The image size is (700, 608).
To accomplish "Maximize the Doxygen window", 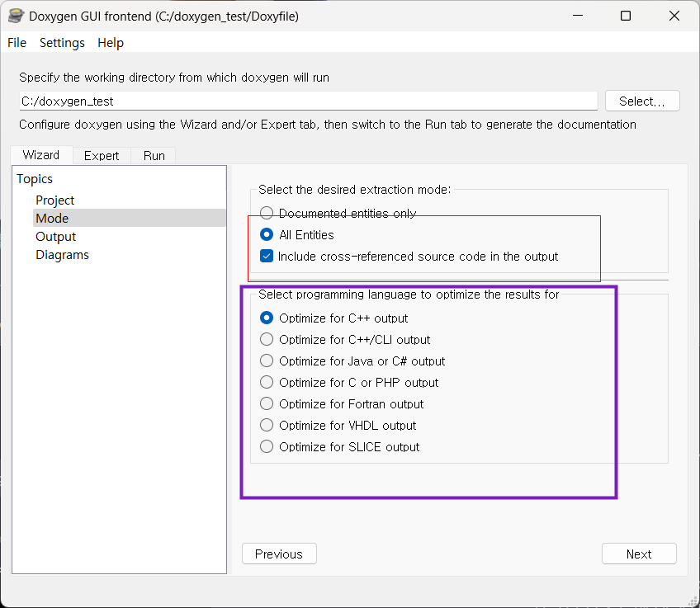I will 626,16.
